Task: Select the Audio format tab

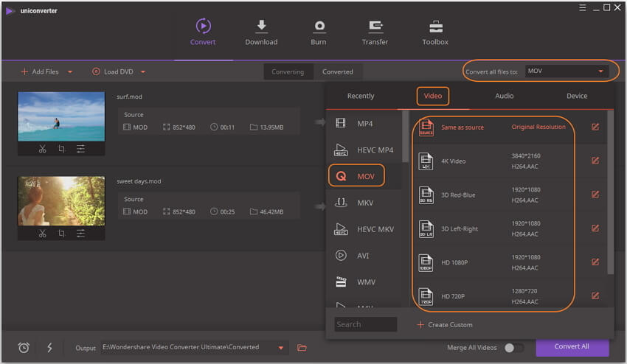Action: (x=505, y=96)
